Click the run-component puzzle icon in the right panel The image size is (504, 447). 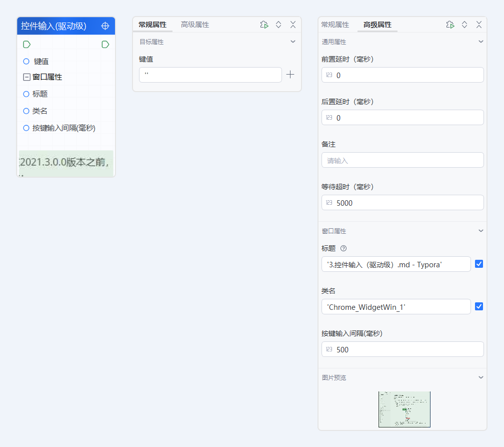click(x=450, y=24)
